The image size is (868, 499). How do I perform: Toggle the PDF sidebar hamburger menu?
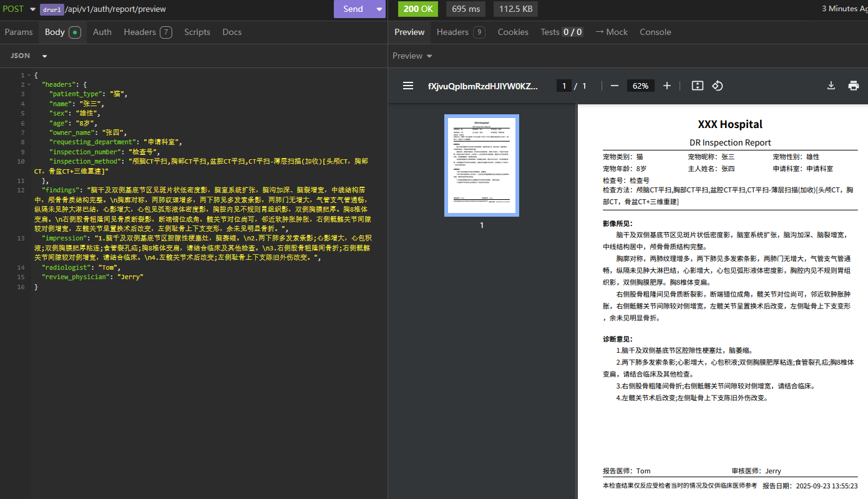(408, 86)
